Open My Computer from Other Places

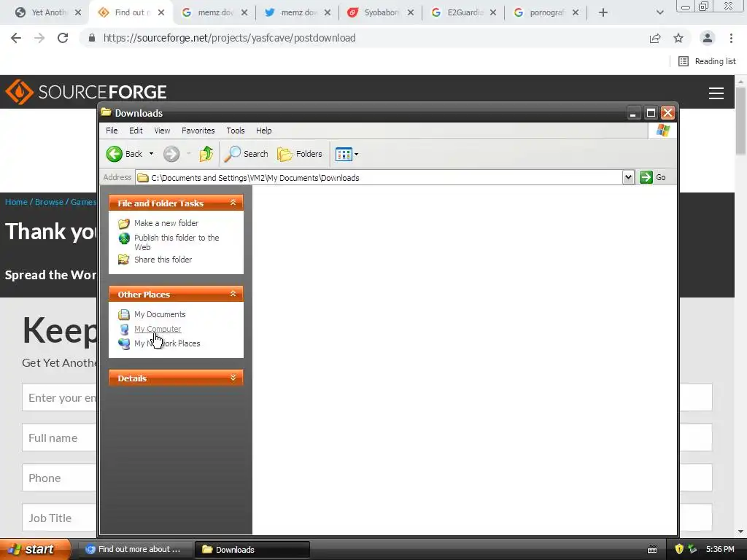tap(158, 329)
